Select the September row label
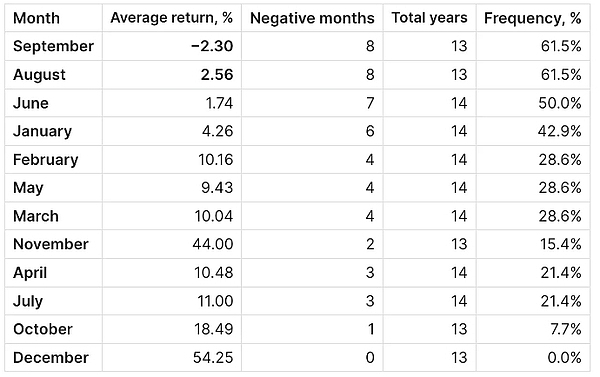This screenshot has width=600, height=377. pyautogui.click(x=53, y=46)
